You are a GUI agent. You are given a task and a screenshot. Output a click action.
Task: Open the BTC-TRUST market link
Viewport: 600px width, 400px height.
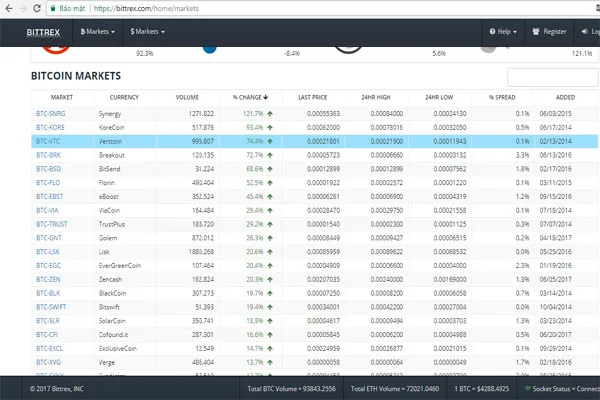click(52, 224)
